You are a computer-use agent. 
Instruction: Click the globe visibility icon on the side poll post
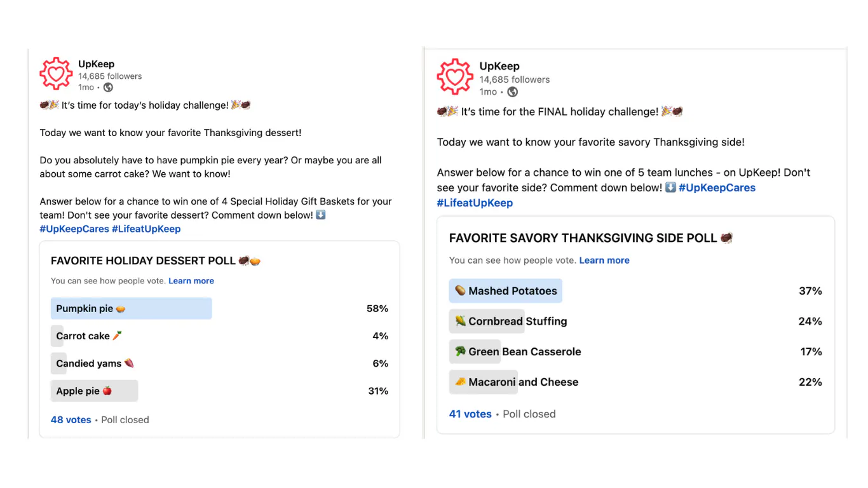click(512, 91)
